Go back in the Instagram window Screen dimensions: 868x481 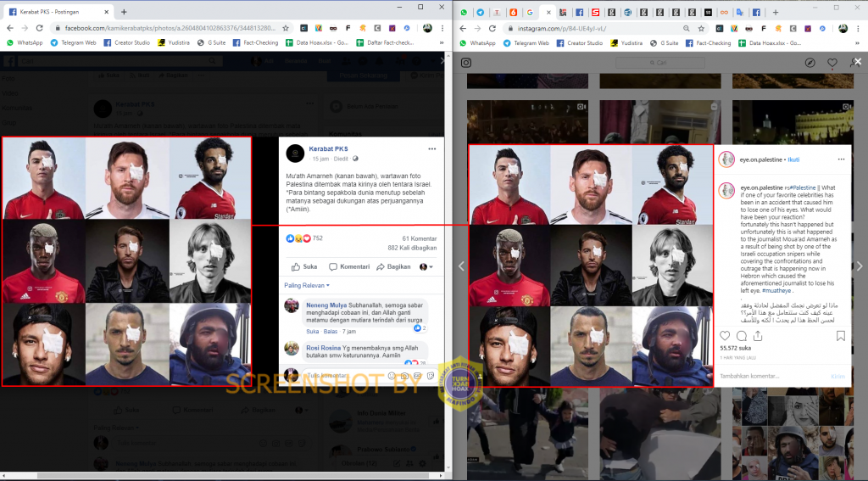[x=463, y=28]
